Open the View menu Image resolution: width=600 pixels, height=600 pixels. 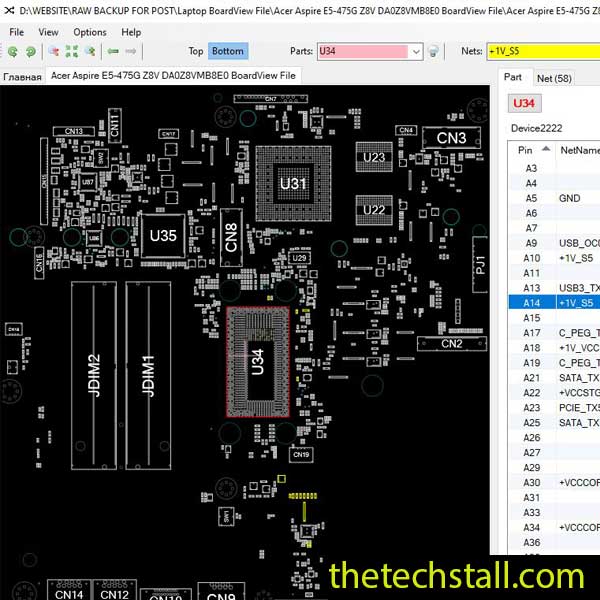[x=48, y=32]
